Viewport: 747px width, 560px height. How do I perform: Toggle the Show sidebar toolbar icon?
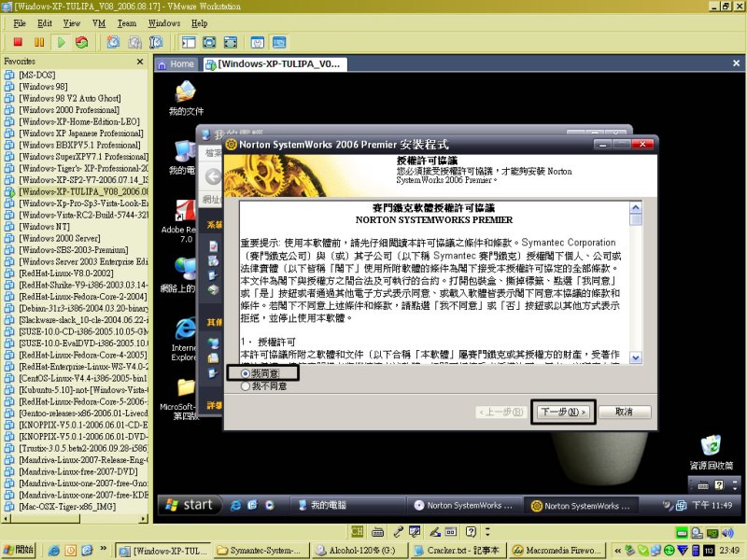[x=189, y=42]
